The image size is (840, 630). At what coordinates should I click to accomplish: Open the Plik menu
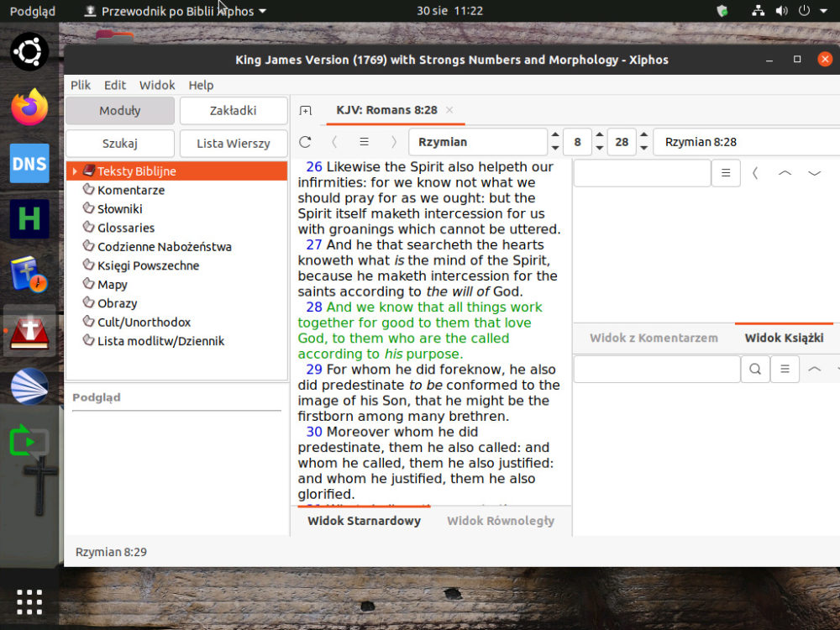[81, 85]
